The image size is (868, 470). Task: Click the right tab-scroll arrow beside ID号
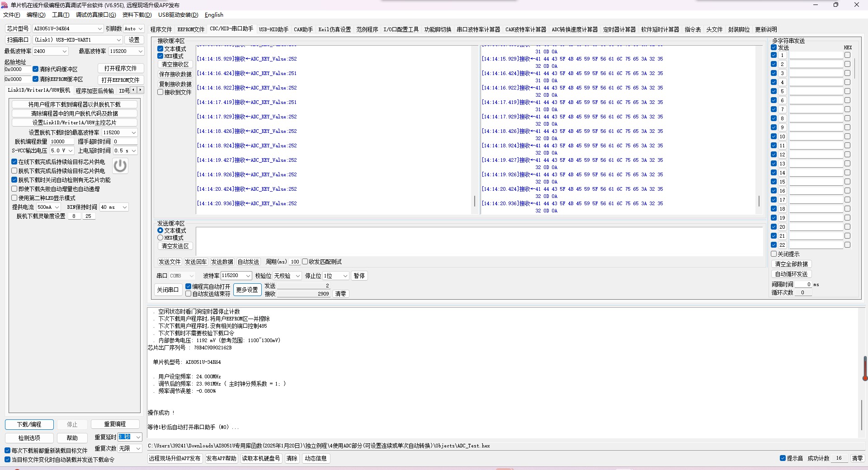(140, 90)
